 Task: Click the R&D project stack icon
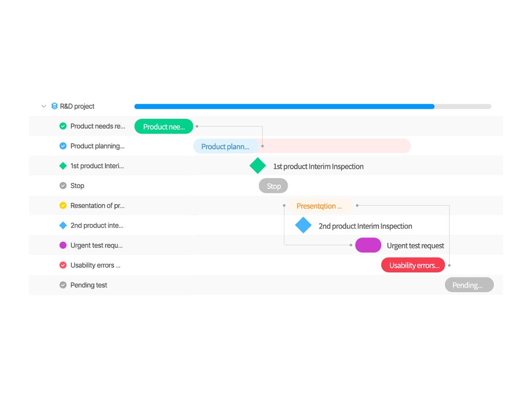click(x=55, y=106)
